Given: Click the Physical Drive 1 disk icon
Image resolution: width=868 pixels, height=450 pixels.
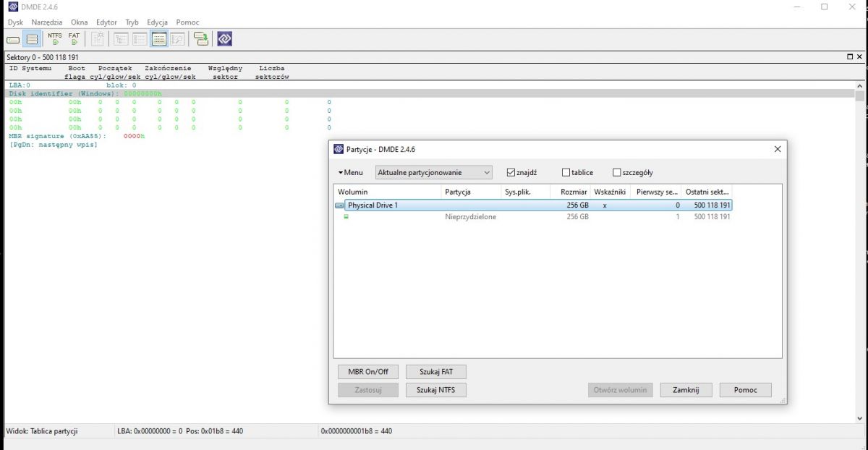Looking at the screenshot, I should click(340, 205).
